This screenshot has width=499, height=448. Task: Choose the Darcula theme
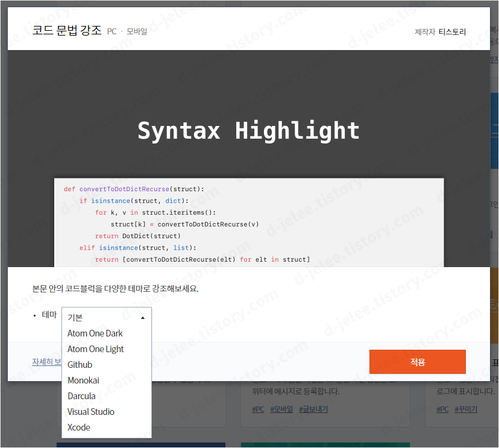pyautogui.click(x=80, y=396)
